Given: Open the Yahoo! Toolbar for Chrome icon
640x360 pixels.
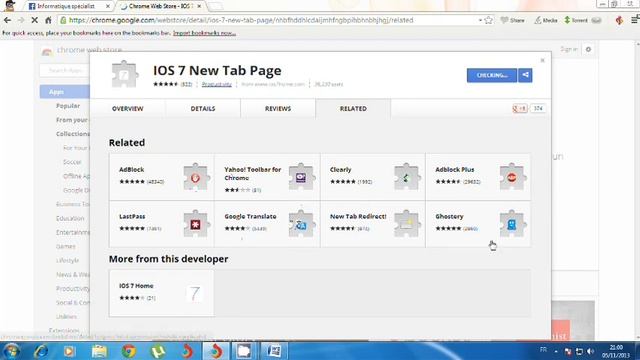Looking at the screenshot, I should click(x=302, y=177).
